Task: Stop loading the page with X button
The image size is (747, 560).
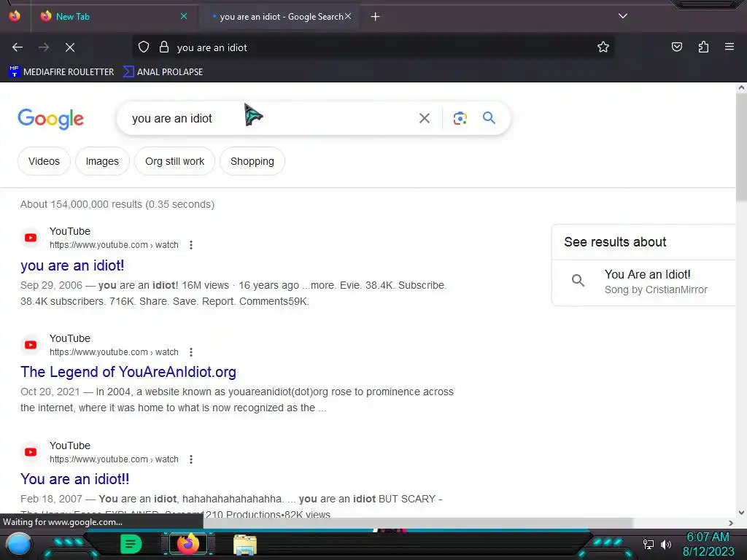Action: coord(70,47)
